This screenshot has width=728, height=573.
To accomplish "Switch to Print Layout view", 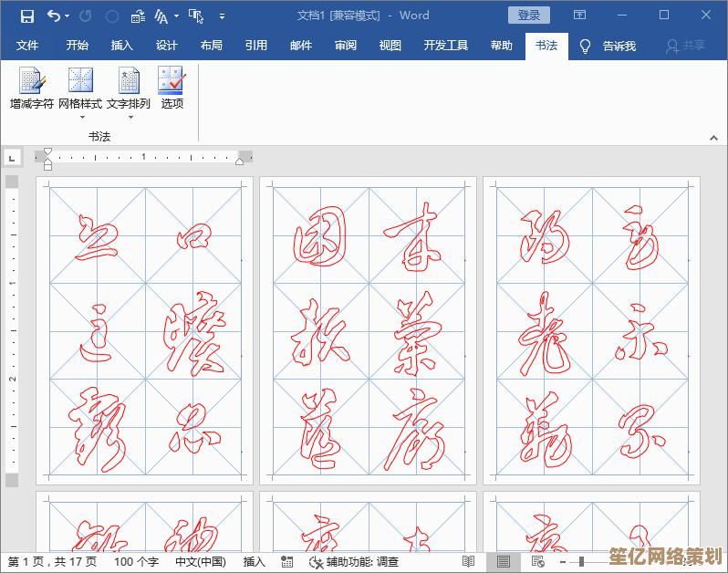I will click(504, 562).
